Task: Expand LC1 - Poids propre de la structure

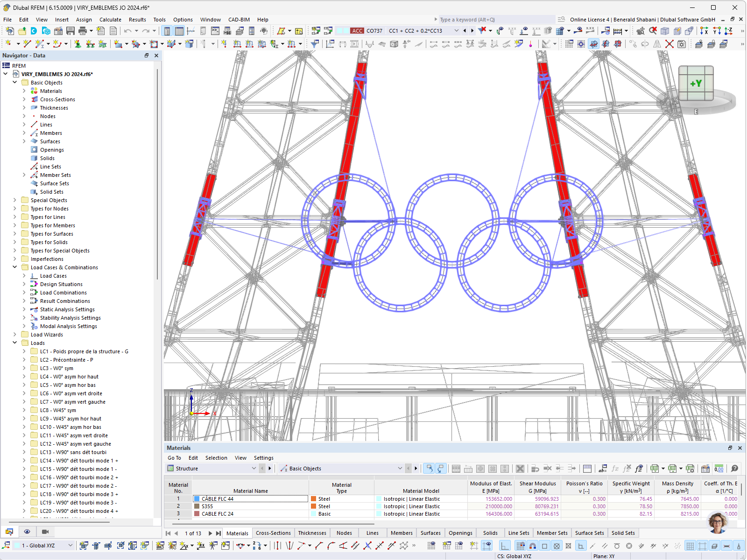Action: point(24,351)
